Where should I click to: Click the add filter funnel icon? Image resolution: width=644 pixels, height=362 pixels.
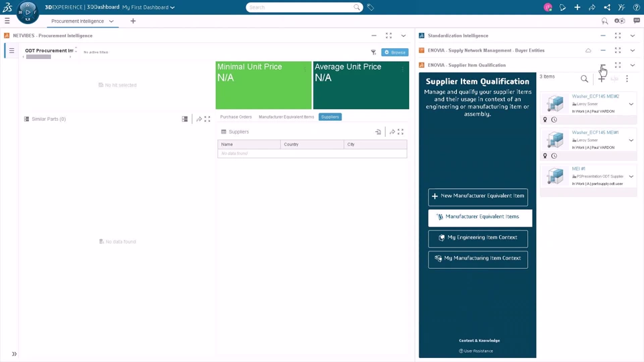[x=374, y=52]
